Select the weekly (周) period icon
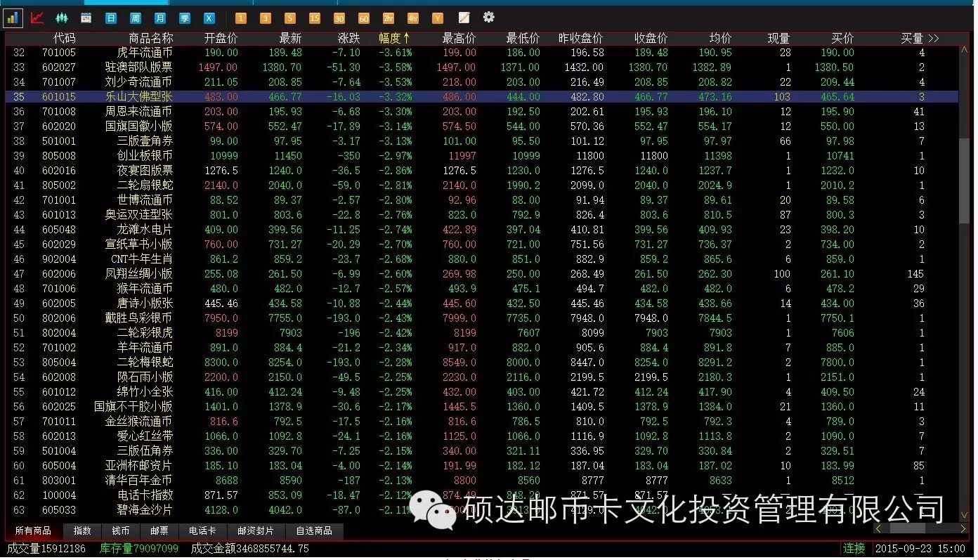 (x=136, y=18)
